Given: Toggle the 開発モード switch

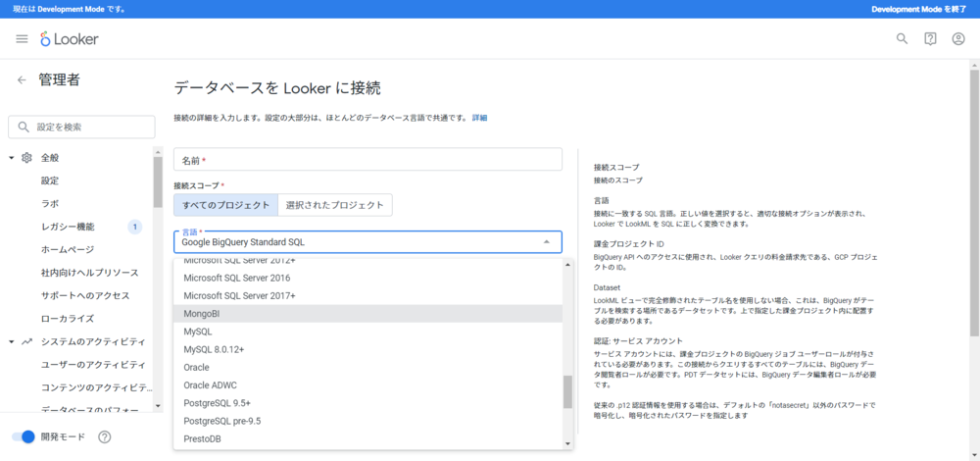Looking at the screenshot, I should click(23, 436).
